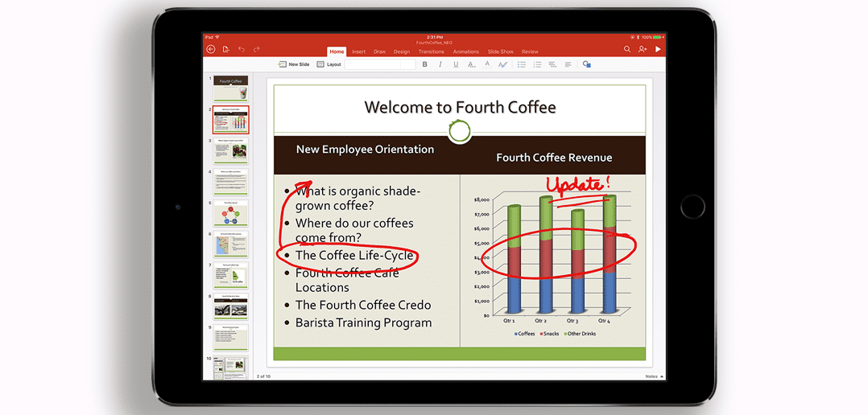Viewport: 868px width, 415px height.
Task: Click the 'Snacks' legend entry
Action: click(x=549, y=334)
